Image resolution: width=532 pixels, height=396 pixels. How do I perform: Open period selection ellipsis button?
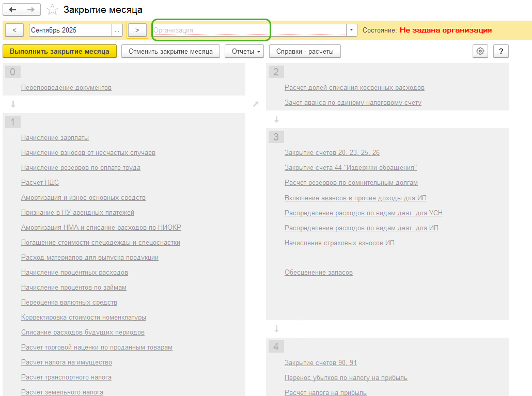tap(117, 30)
